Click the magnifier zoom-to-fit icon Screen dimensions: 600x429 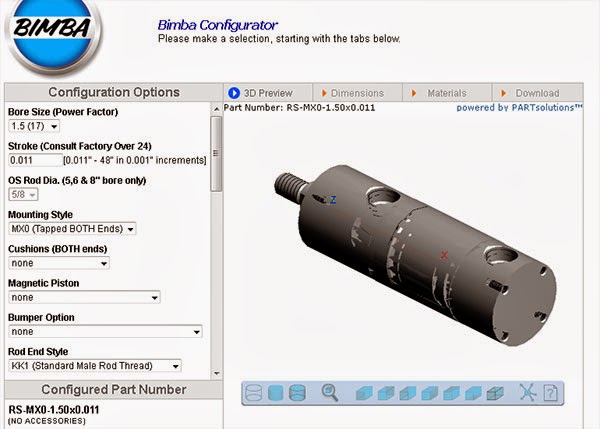click(x=330, y=393)
